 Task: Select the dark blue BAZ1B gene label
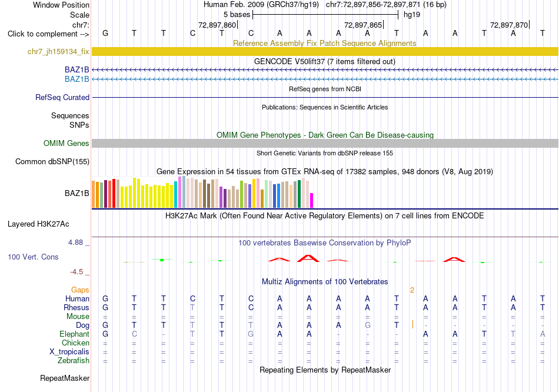(x=76, y=70)
